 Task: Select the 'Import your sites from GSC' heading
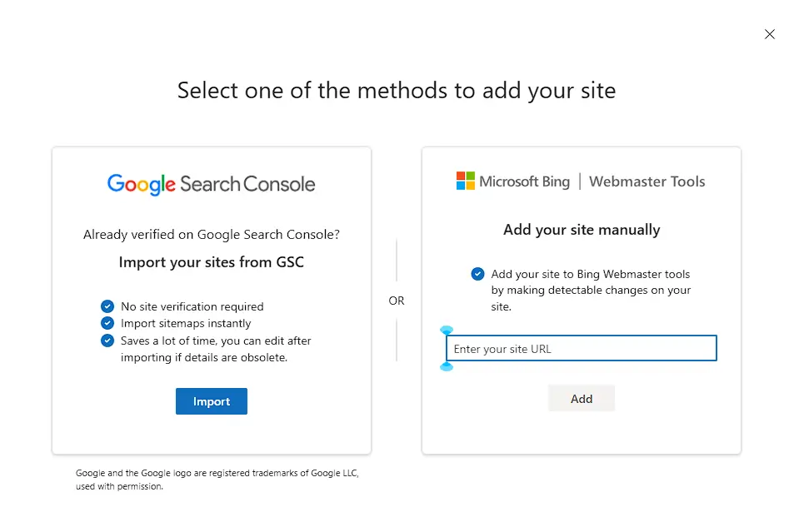click(x=211, y=261)
